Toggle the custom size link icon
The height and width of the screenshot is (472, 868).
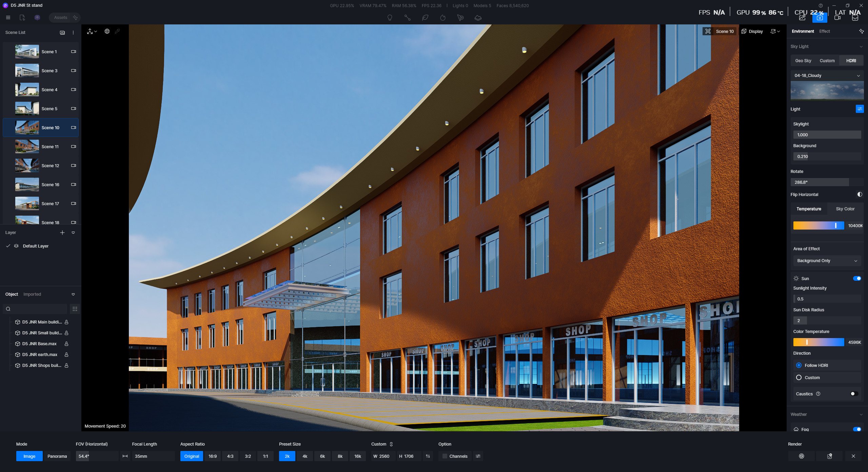[391, 444]
